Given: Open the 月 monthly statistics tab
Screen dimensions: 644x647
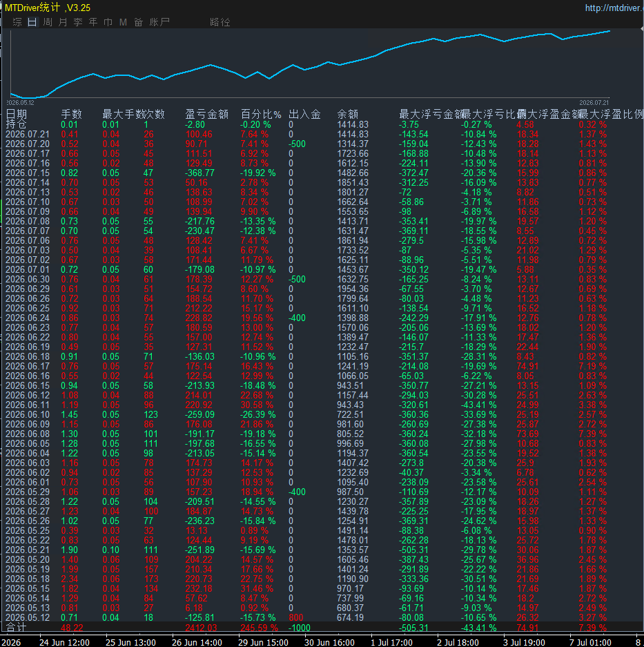Looking at the screenshot, I should click(x=63, y=22).
